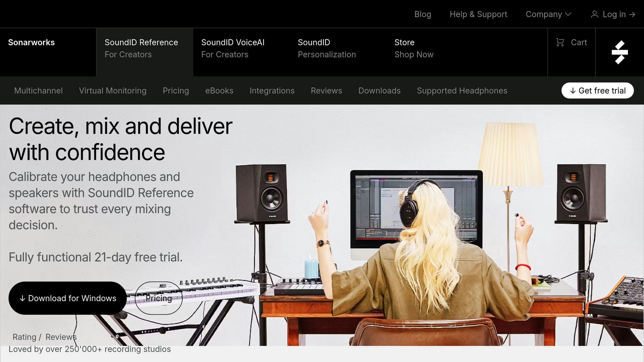Click the 'Calibrate your headphones and speakers' paragraph
Screen dimensions: 644x362
point(101,201)
